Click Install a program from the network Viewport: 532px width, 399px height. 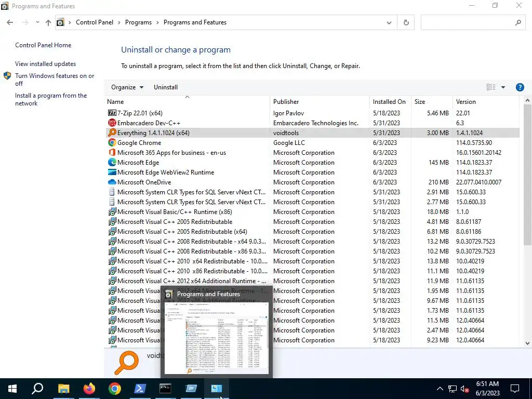51,99
